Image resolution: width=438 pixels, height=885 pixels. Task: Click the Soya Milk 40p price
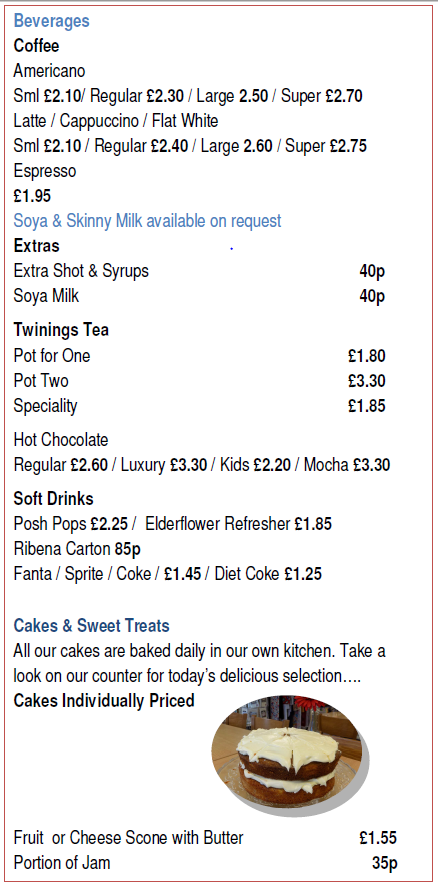(x=372, y=296)
